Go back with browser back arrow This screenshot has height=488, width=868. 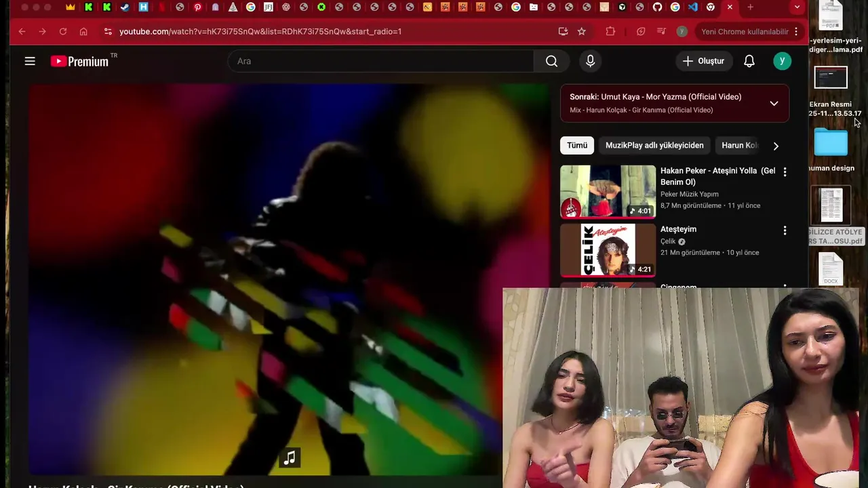pos(22,31)
